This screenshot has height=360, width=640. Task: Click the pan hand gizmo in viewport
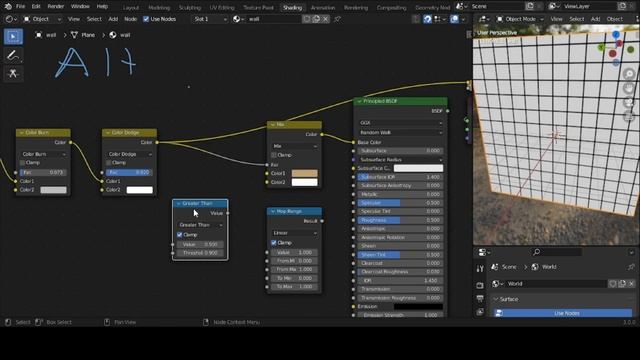629,88
